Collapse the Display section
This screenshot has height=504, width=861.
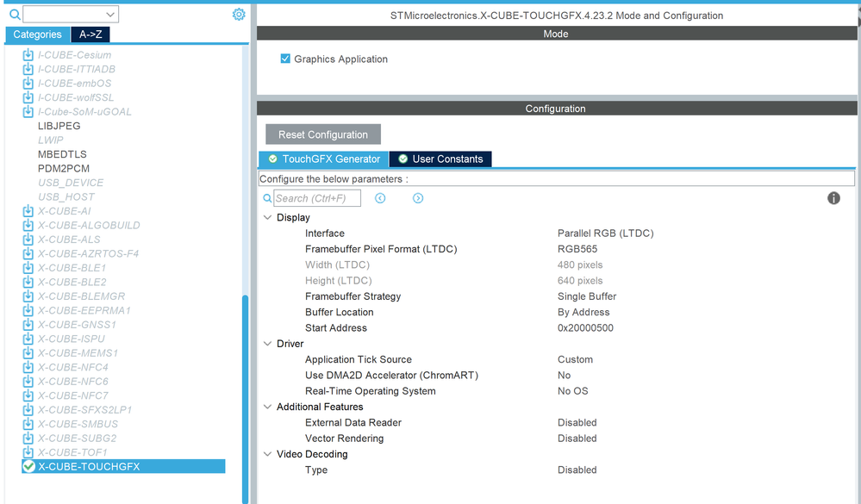(x=267, y=217)
